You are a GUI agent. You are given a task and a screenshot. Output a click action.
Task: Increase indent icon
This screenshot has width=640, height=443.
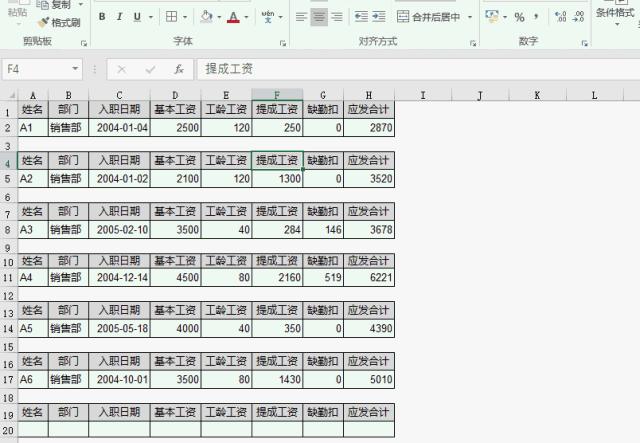point(379,17)
